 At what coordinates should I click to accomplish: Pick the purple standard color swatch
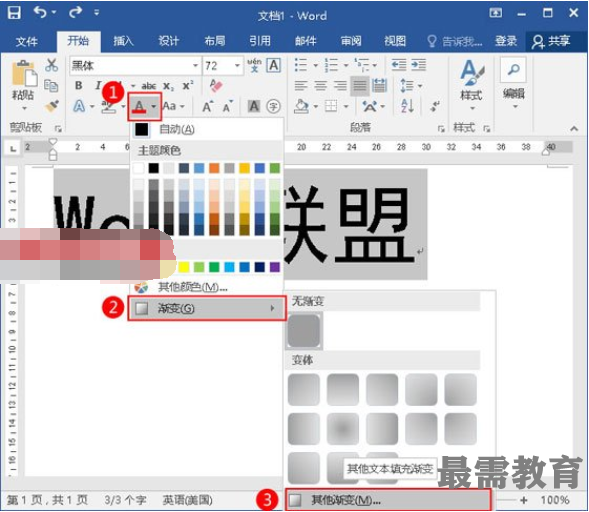[275, 267]
